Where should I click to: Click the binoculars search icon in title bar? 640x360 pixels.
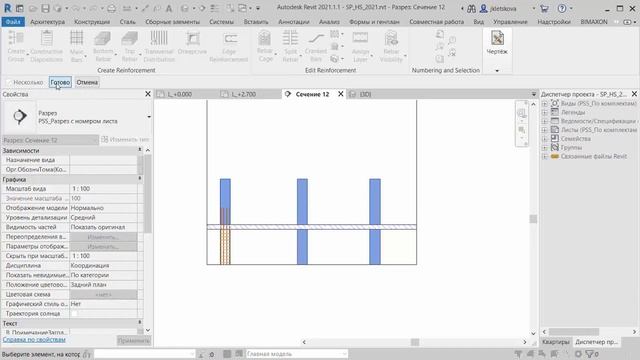tap(471, 8)
